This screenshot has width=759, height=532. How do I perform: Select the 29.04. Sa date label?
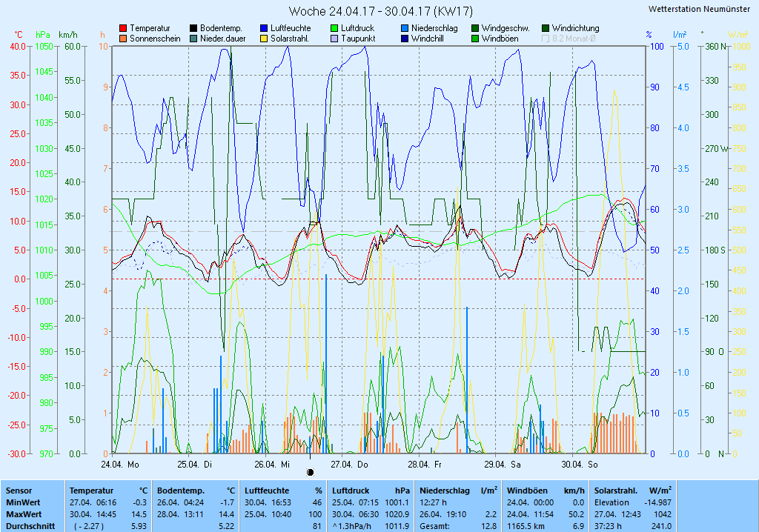[503, 465]
